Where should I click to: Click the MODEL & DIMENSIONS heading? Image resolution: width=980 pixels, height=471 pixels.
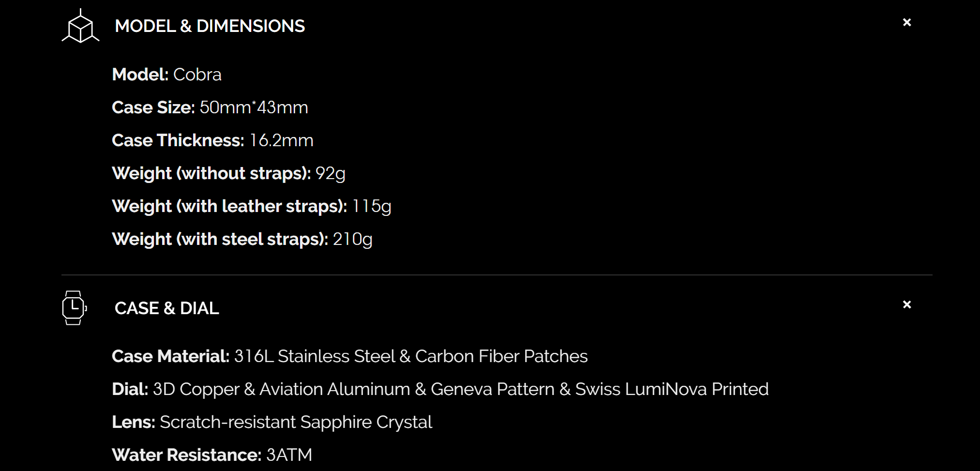pos(210,26)
